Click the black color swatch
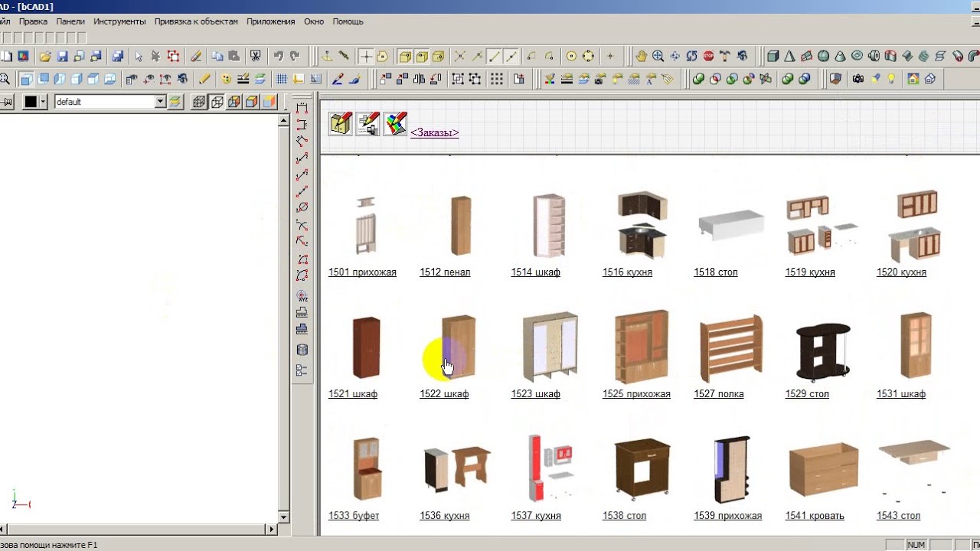Image resolution: width=980 pixels, height=551 pixels. [31, 102]
